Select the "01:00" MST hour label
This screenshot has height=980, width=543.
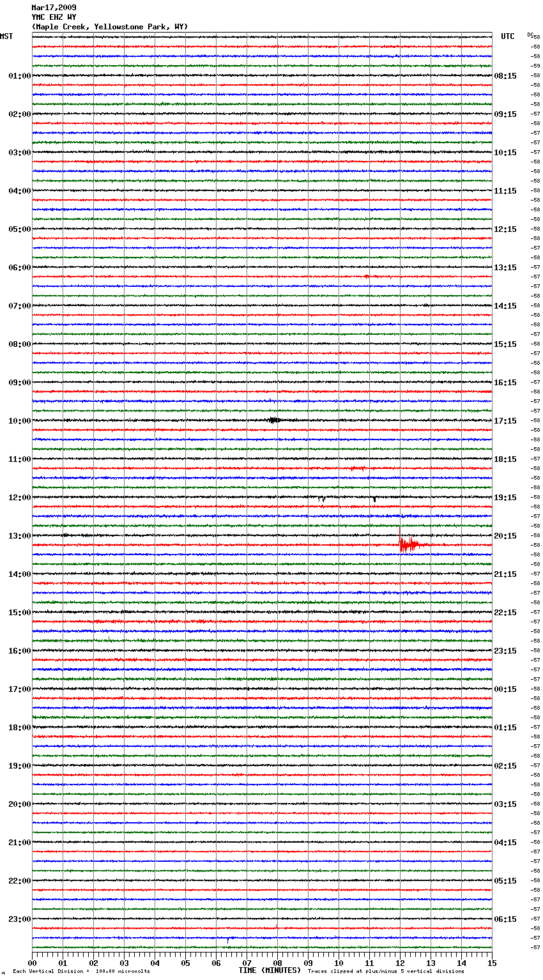(x=20, y=76)
